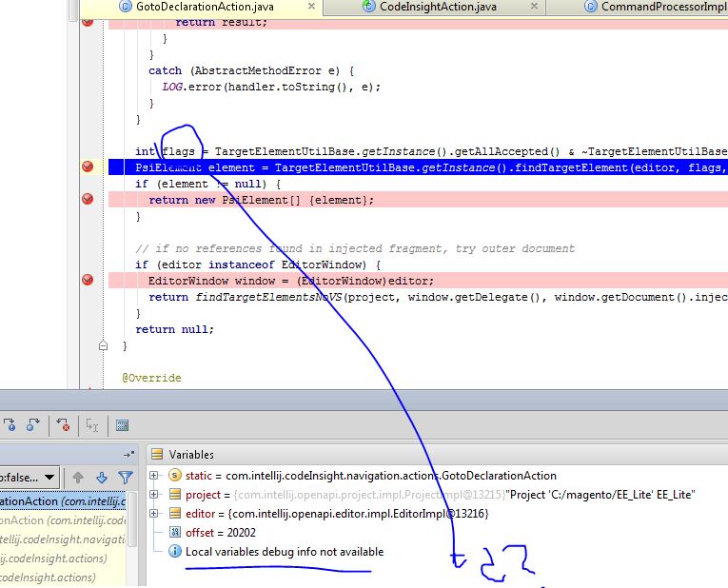Click the editor value 'EditorImpl@13216'
This screenshot has height=588, width=728.
coord(358,514)
